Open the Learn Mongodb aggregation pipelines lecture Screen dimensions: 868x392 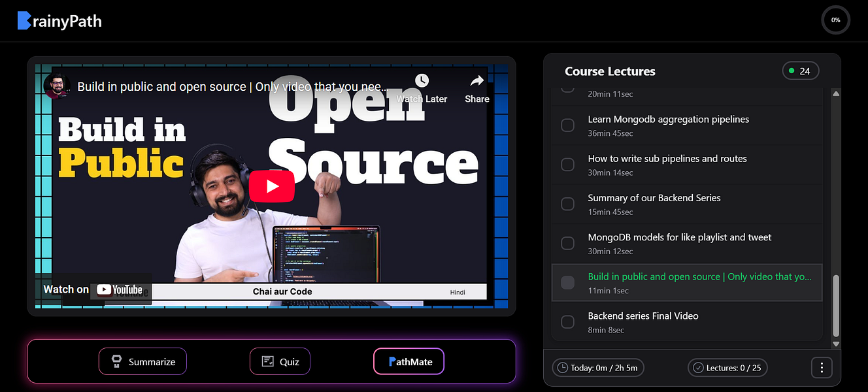click(668, 119)
